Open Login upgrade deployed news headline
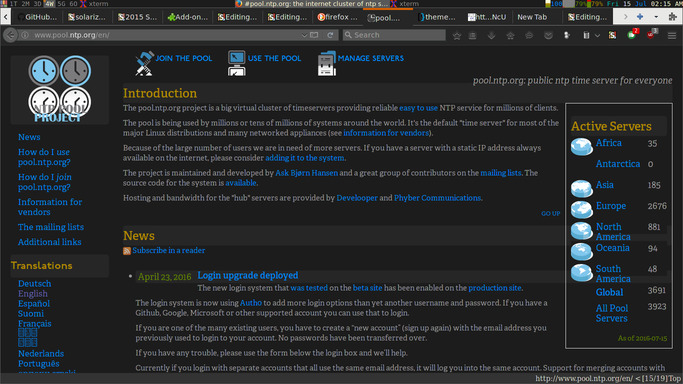683x384 pixels. tap(247, 275)
